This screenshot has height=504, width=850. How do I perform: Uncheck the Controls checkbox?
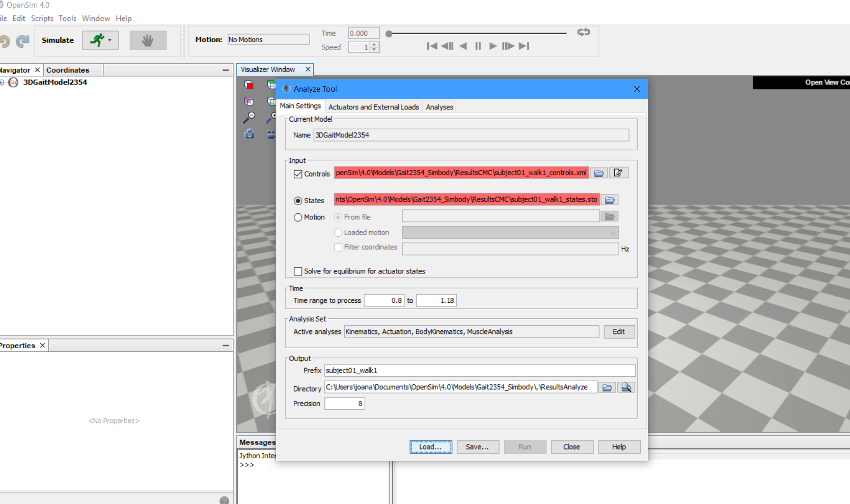tap(298, 174)
